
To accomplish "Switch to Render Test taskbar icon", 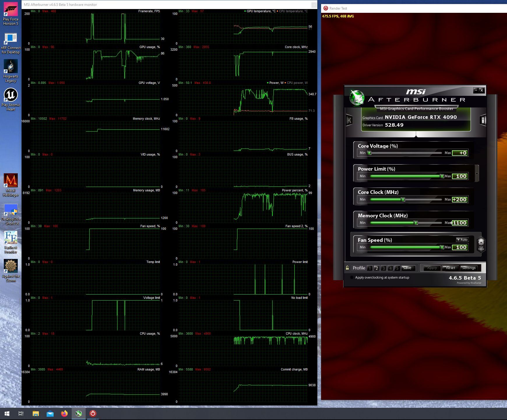I will click(x=93, y=413).
